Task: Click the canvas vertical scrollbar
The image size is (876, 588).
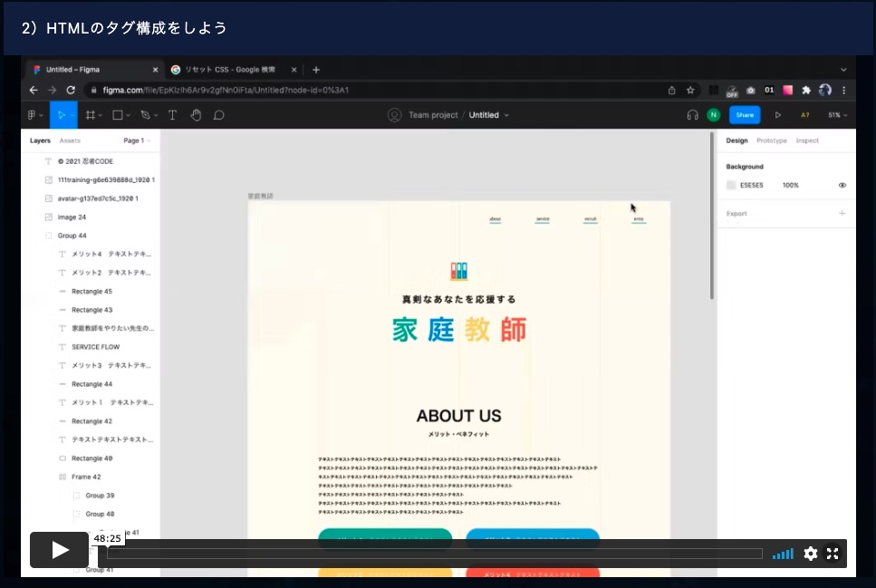Action: (x=712, y=216)
